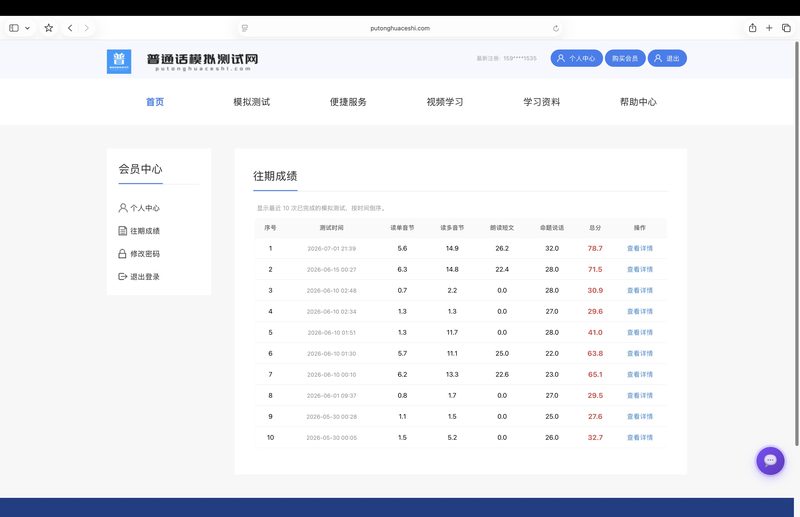The height and width of the screenshot is (517, 800).
Task: Click the 测试时间 column header
Action: click(x=332, y=228)
